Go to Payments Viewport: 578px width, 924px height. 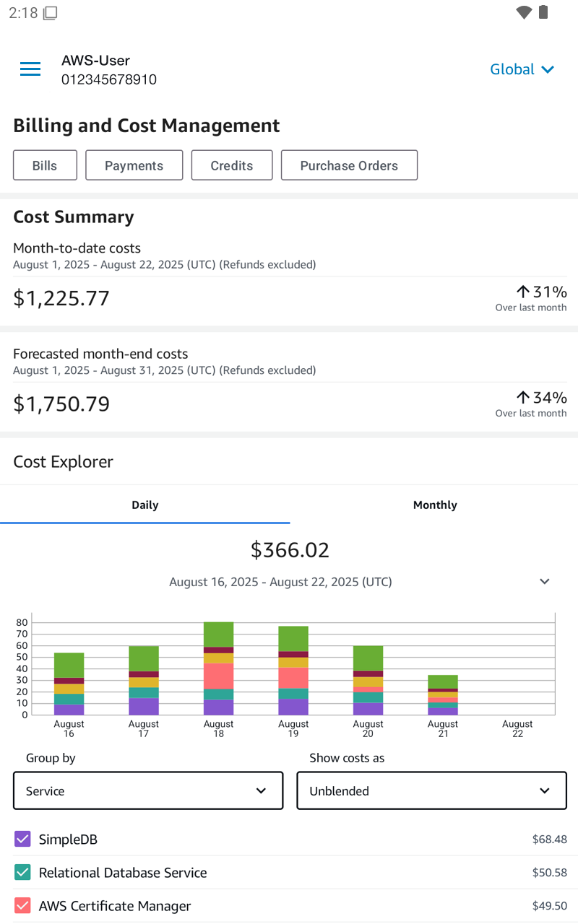(134, 165)
